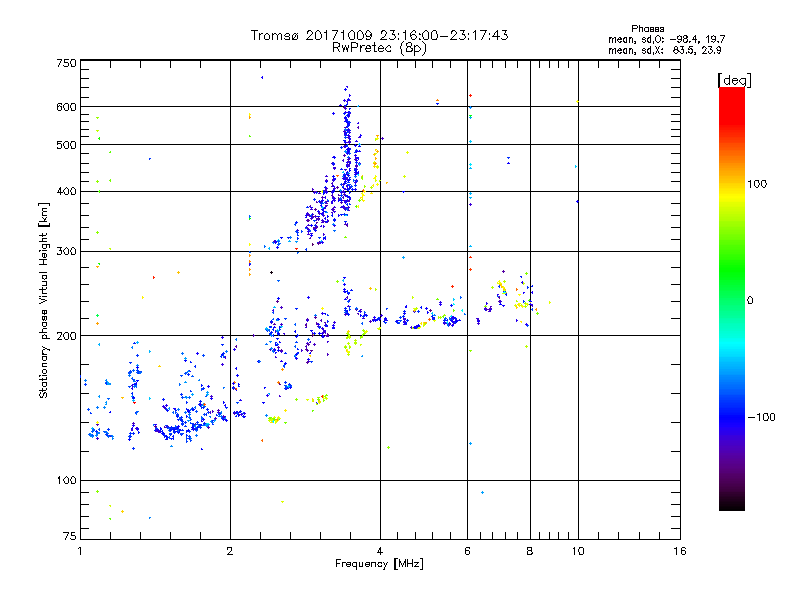The width and height of the screenshot is (800, 600).
Task: Click the '2' x-axis tick label
Action: tap(230, 551)
